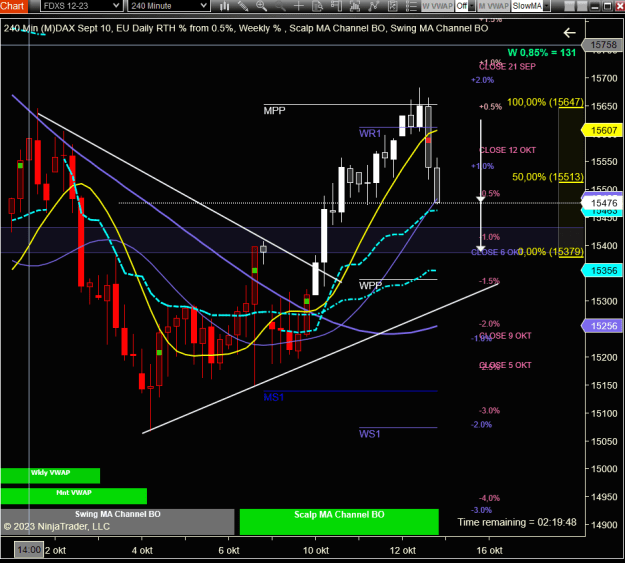
Task: Click the 16 okt date label
Action: (x=489, y=551)
